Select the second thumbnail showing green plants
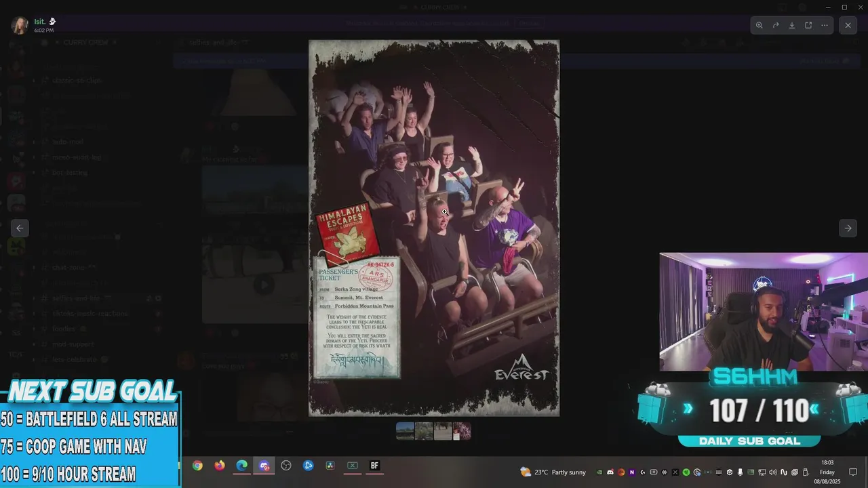 pyautogui.click(x=424, y=431)
